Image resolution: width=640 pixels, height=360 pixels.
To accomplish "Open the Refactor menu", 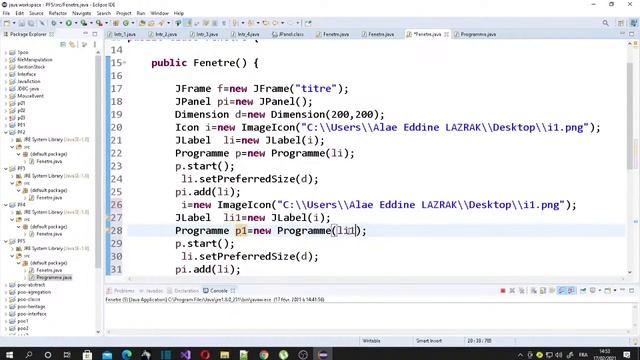I will click(58, 13).
